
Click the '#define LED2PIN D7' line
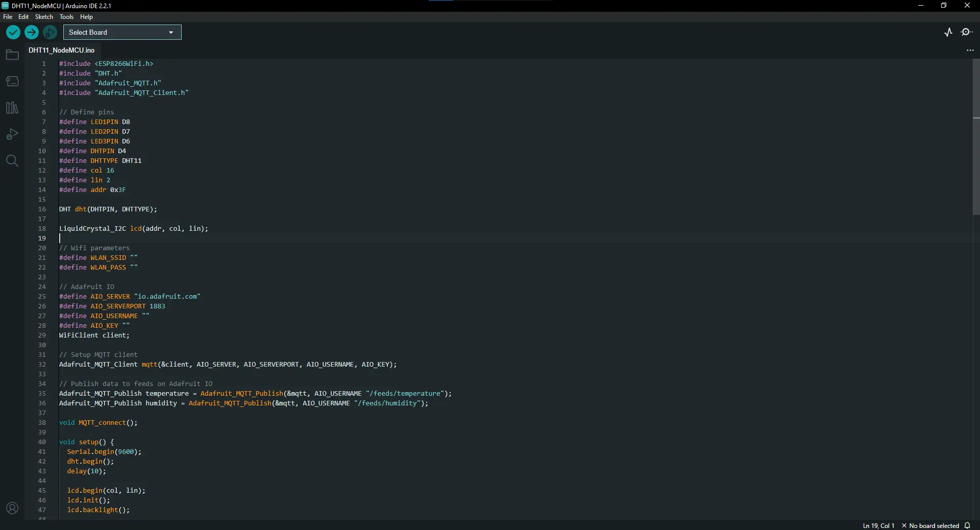click(x=94, y=132)
